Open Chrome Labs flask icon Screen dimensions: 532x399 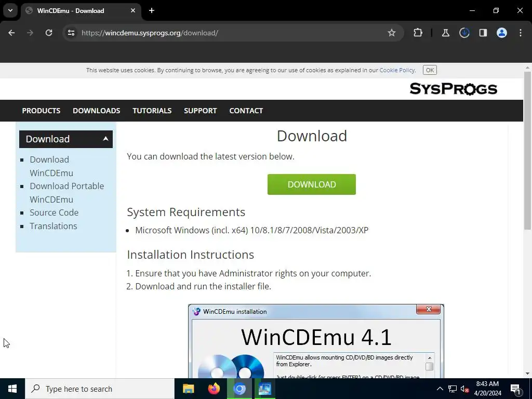click(x=445, y=33)
